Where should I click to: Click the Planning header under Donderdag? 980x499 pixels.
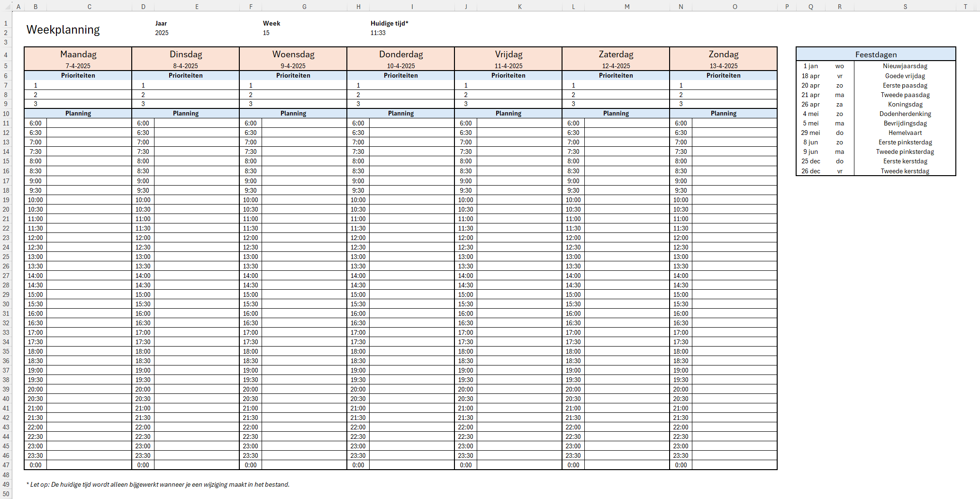pyautogui.click(x=400, y=113)
